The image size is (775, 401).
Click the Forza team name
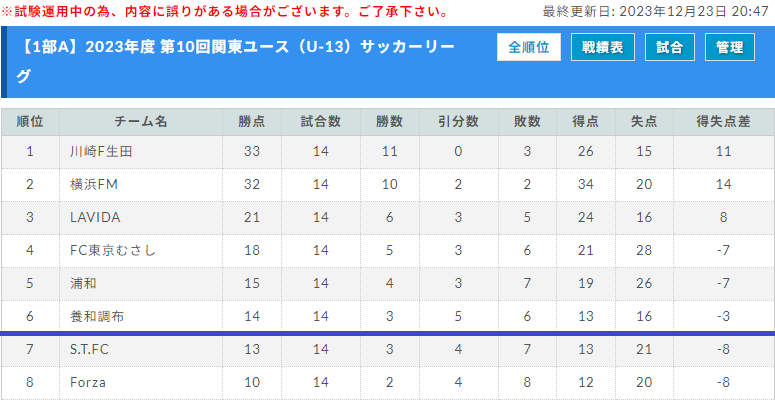88,382
